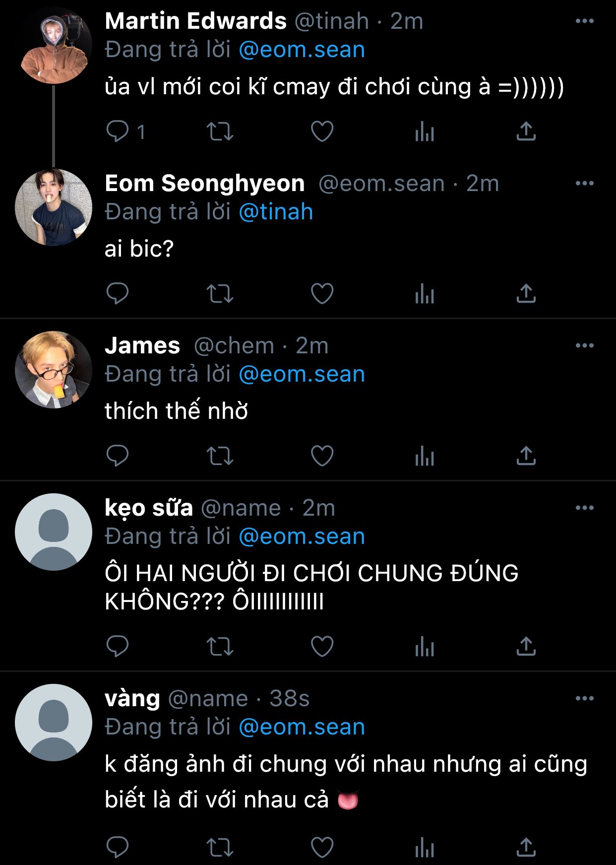The image size is (616, 865).
Task: View analytics for Eom Seonghyeon's reply
Action: point(424,293)
